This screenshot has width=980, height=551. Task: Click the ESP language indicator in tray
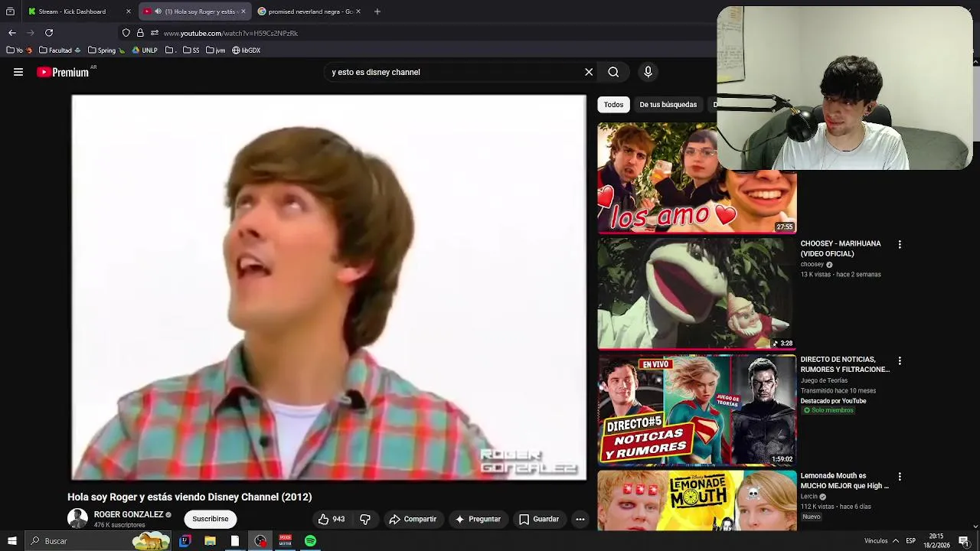(x=910, y=541)
